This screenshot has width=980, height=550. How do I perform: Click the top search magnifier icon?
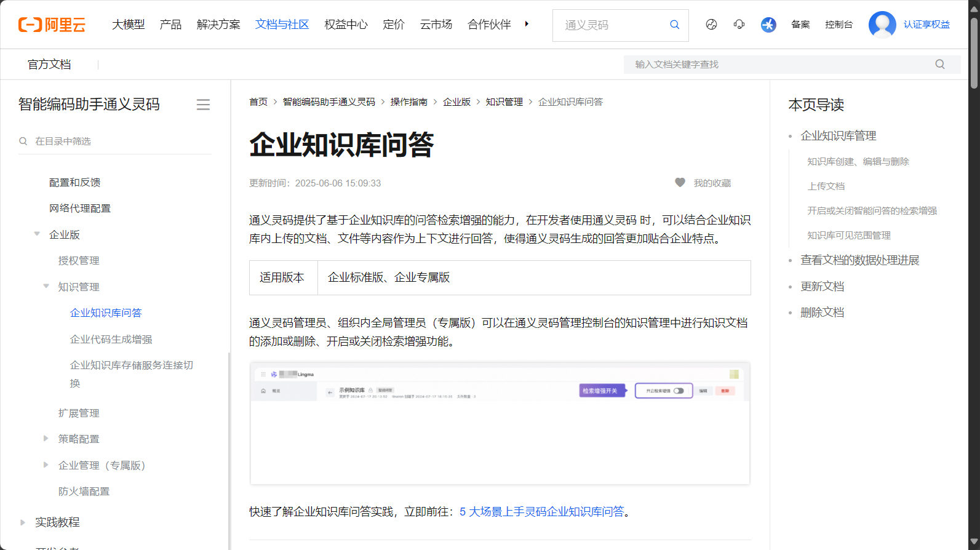tap(674, 25)
